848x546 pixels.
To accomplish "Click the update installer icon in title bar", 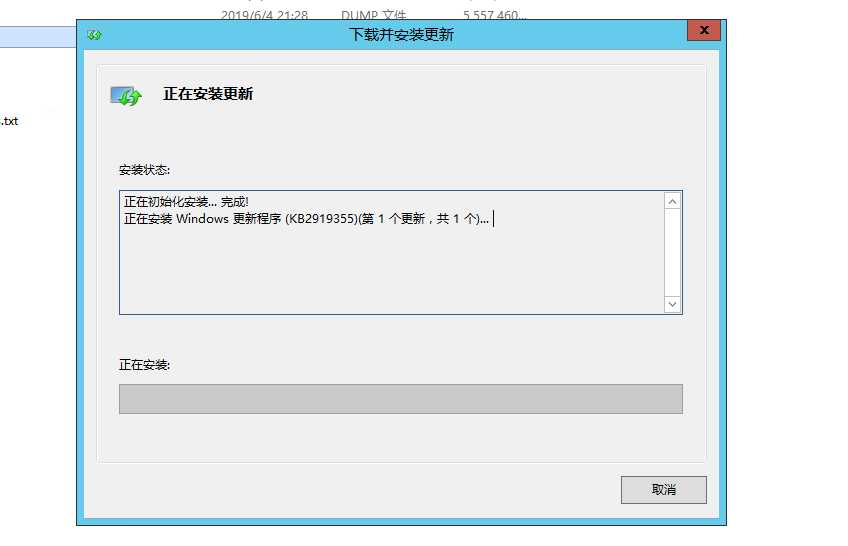I will click(95, 35).
